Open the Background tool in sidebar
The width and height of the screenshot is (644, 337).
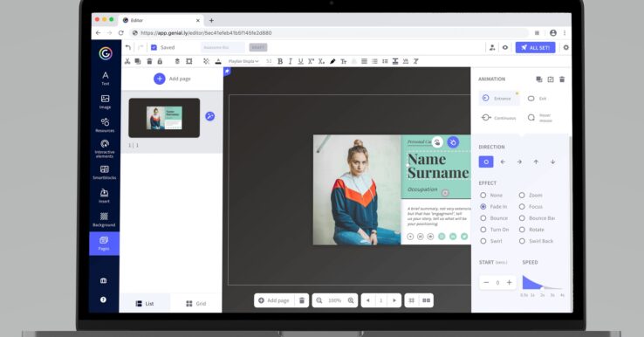[x=104, y=219]
